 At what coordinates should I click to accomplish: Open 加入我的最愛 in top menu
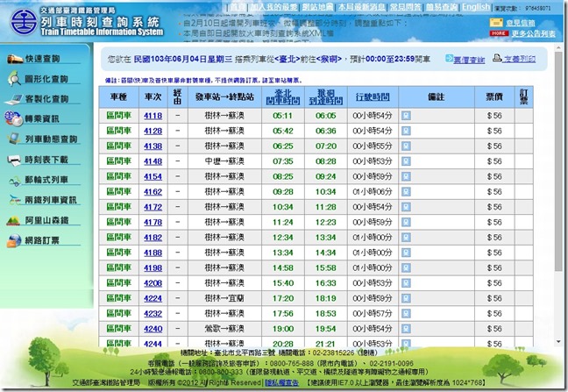(x=273, y=7)
